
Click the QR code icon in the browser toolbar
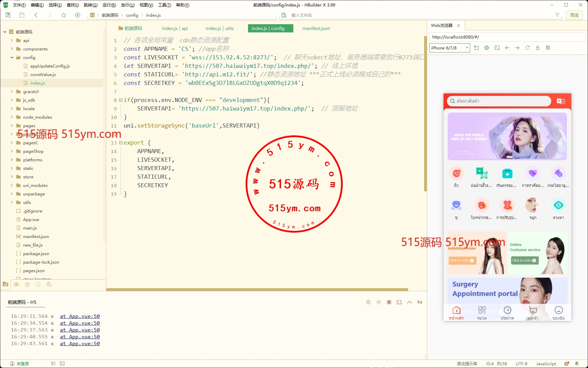click(x=548, y=48)
